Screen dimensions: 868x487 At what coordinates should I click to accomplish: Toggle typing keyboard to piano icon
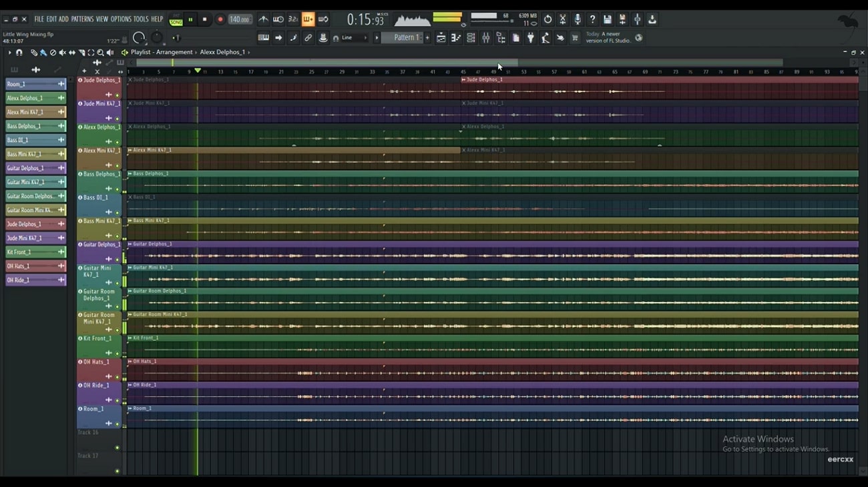point(264,38)
